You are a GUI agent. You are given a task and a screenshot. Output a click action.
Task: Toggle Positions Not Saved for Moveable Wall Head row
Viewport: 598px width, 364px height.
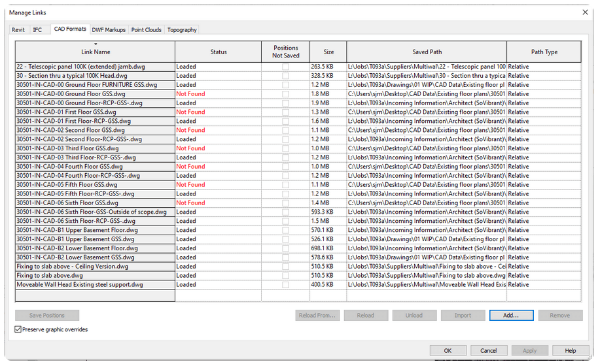[285, 285]
